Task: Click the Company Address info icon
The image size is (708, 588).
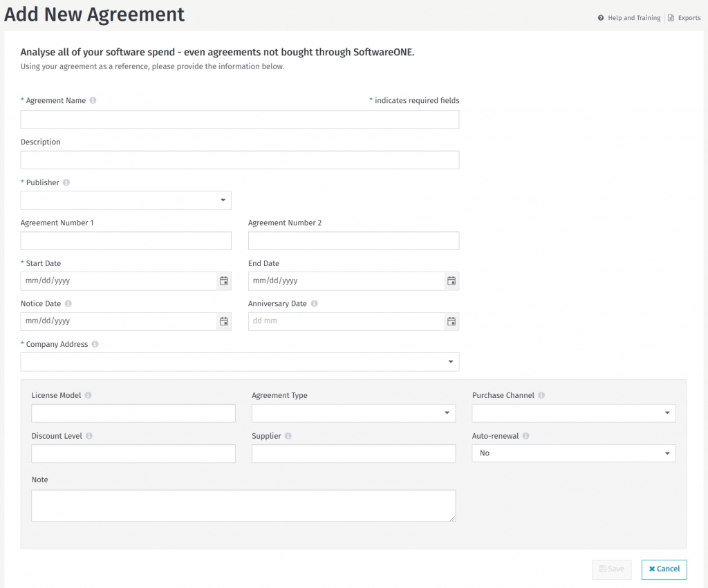Action: coord(95,344)
